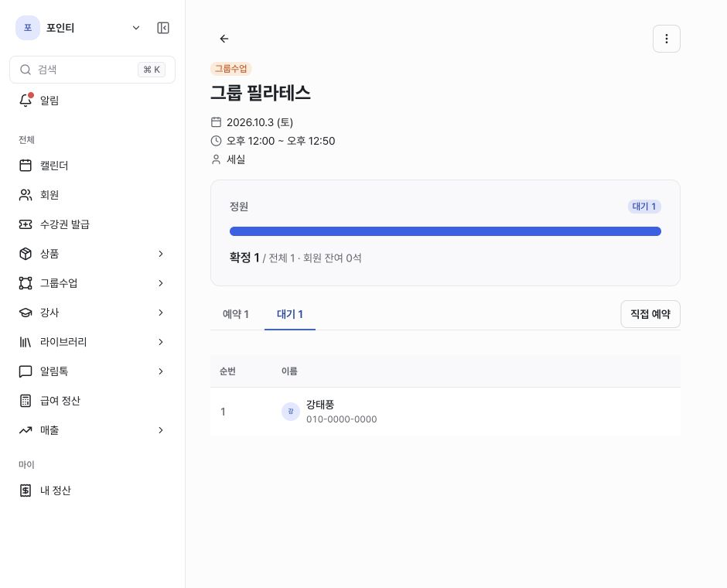Click the 직접 예약 button
727x588 pixels.
coord(650,314)
